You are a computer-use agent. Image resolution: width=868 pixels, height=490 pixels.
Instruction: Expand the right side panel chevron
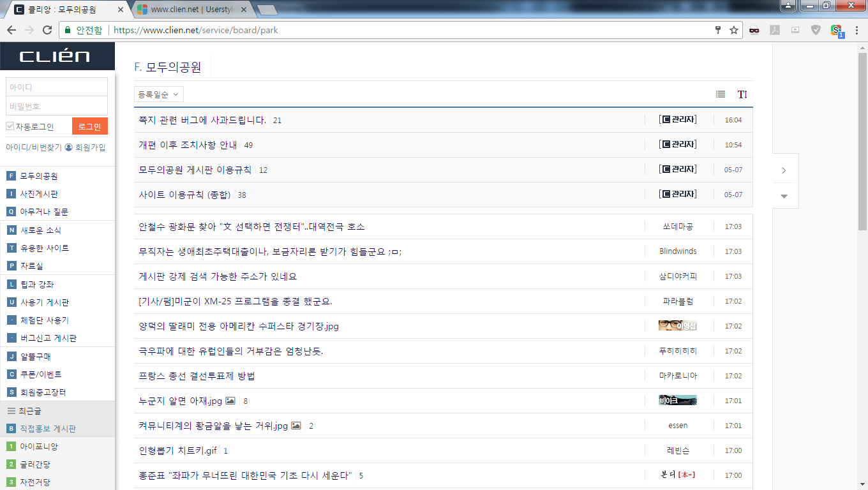click(x=784, y=169)
